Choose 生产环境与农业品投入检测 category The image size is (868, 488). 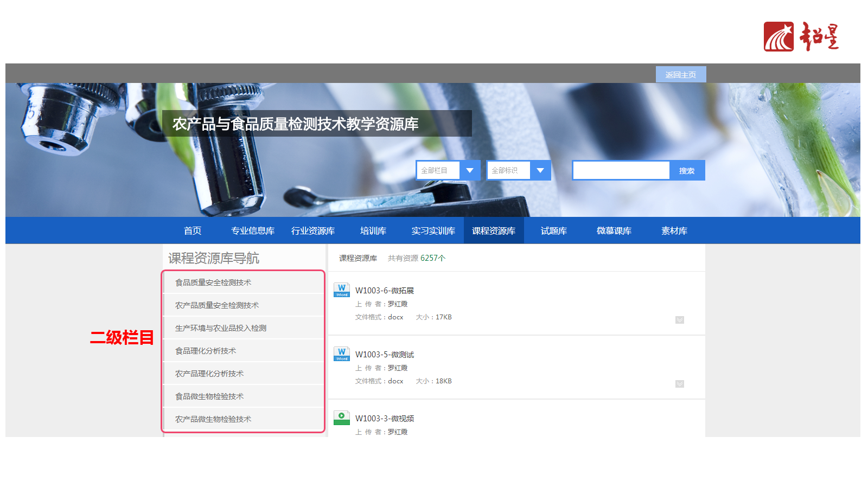coord(244,328)
